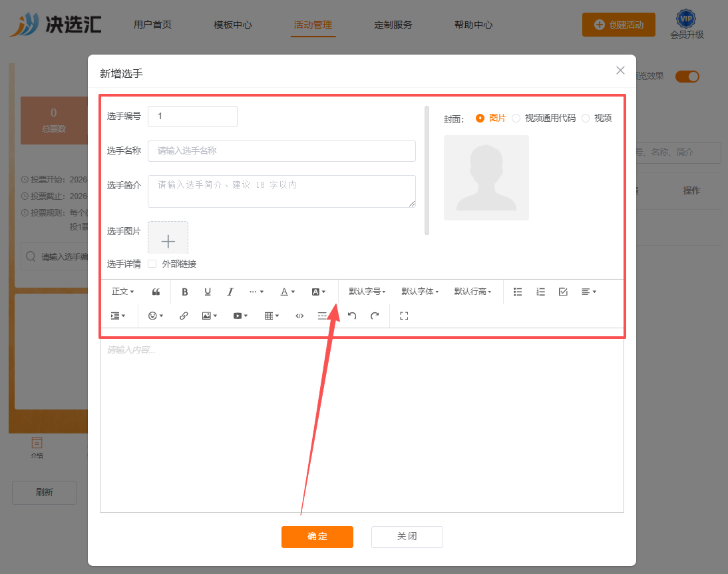Open the 默认字号 font size dropdown
Image resolution: width=728 pixels, height=574 pixels.
tap(367, 292)
